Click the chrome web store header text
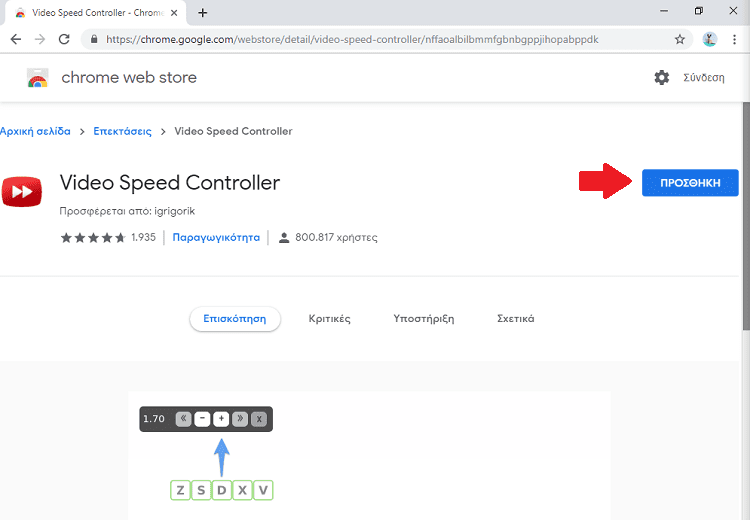This screenshot has width=750, height=520. 129,77
